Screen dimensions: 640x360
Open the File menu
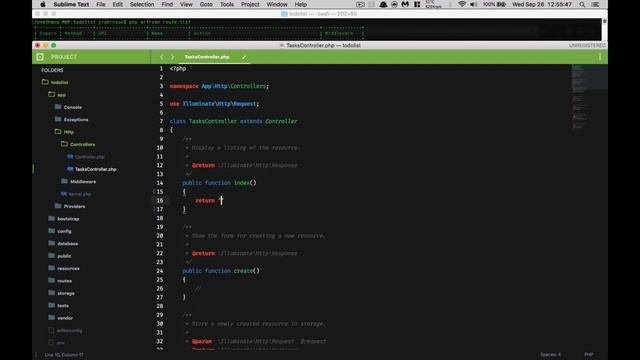(101, 4)
